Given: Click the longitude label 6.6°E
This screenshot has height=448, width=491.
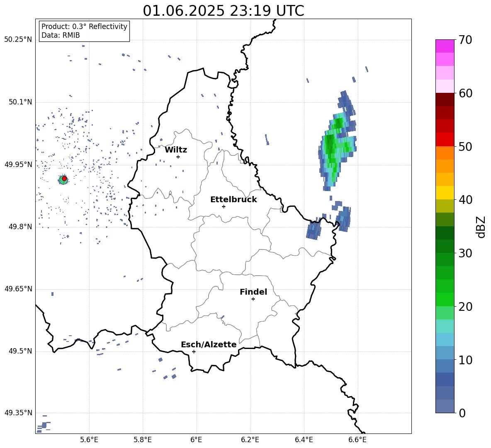Looking at the screenshot, I should (357, 440).
